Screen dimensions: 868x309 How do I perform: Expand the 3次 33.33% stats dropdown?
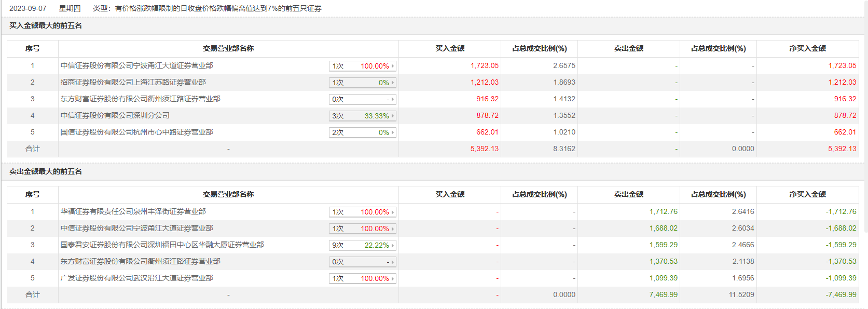coord(362,116)
